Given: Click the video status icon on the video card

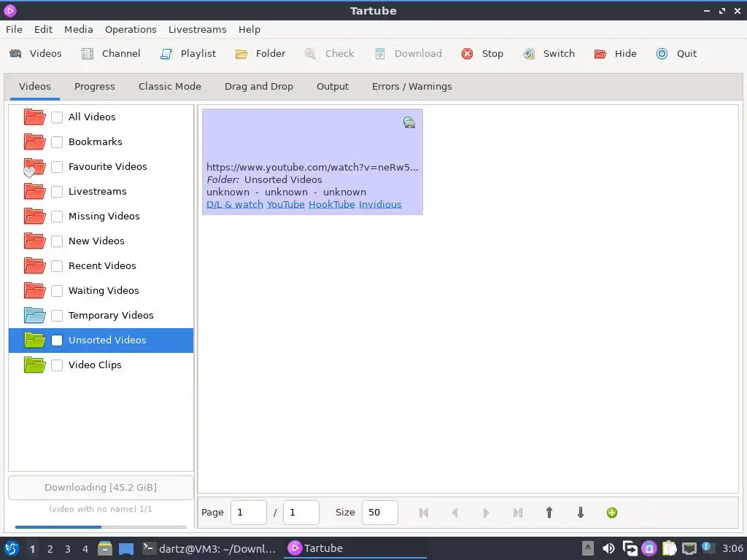Looking at the screenshot, I should (409, 122).
